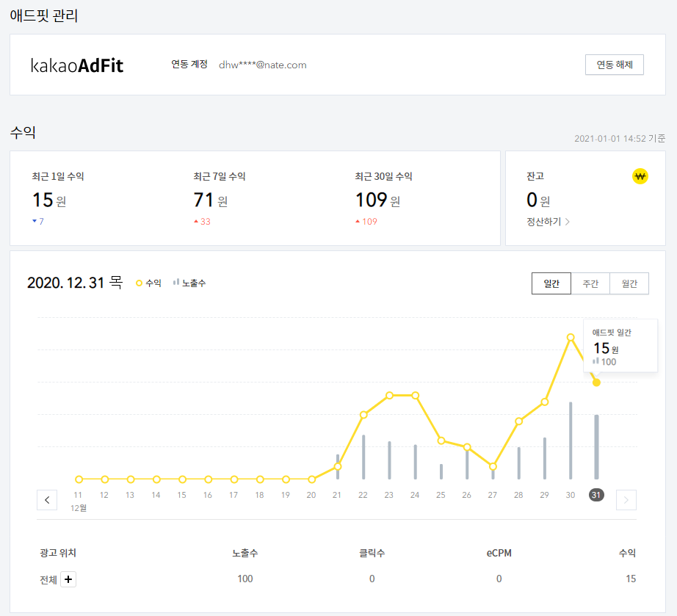Image resolution: width=677 pixels, height=616 pixels.
Task: Click the 노출수 column header
Action: [245, 553]
